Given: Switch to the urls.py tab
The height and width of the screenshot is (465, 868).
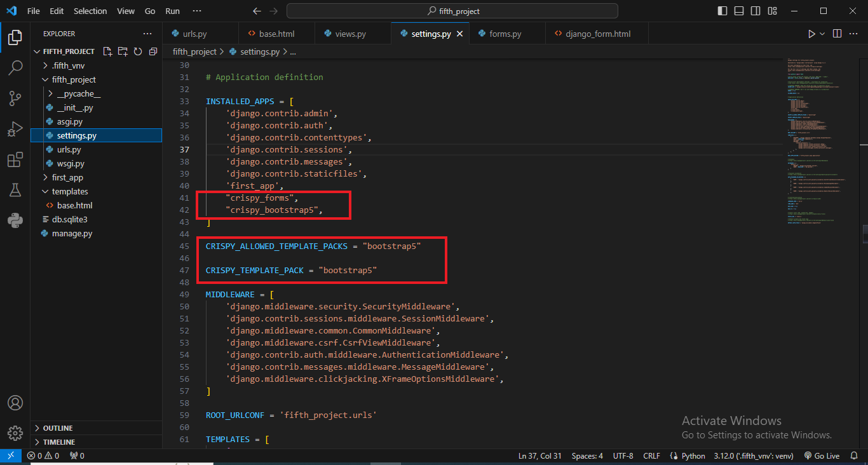Looking at the screenshot, I should (200, 34).
